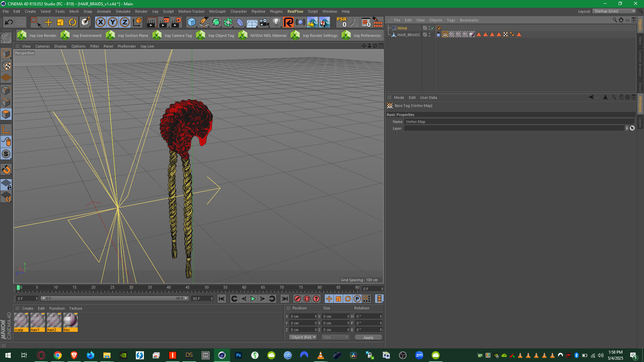This screenshot has height=362, width=644.
Task: Click the Layer field arrow in Attributes
Action: [x=627, y=128]
